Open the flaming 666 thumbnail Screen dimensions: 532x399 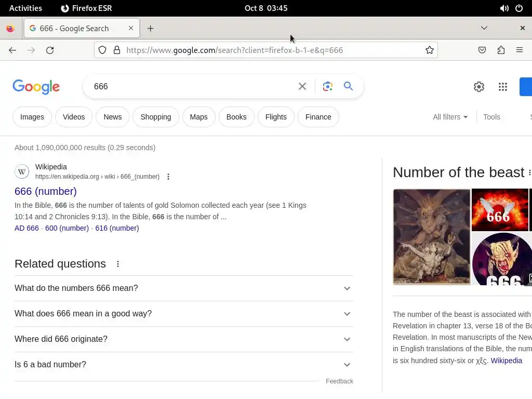pos(500,210)
